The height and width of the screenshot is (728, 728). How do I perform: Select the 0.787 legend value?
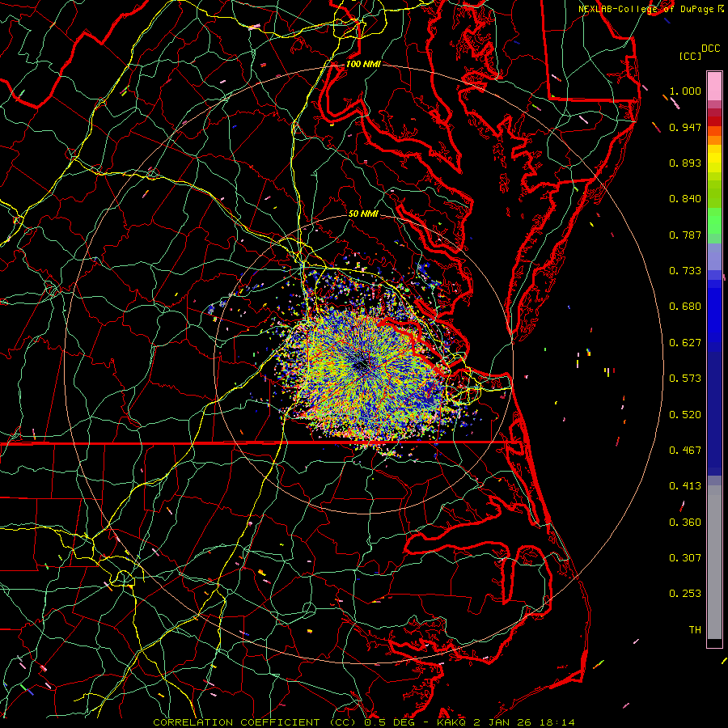pyautogui.click(x=685, y=235)
